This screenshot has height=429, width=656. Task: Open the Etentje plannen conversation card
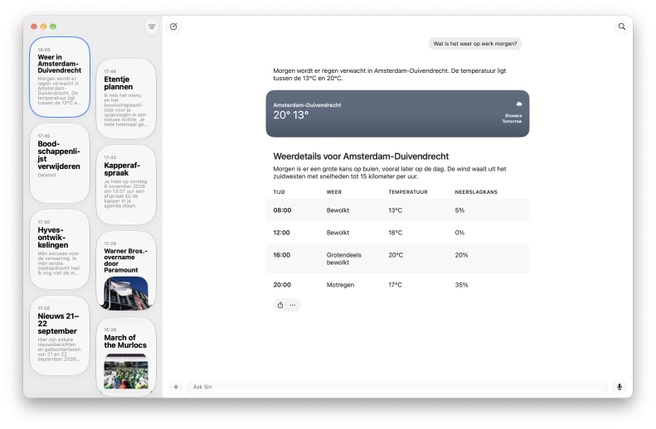pyautogui.click(x=126, y=98)
